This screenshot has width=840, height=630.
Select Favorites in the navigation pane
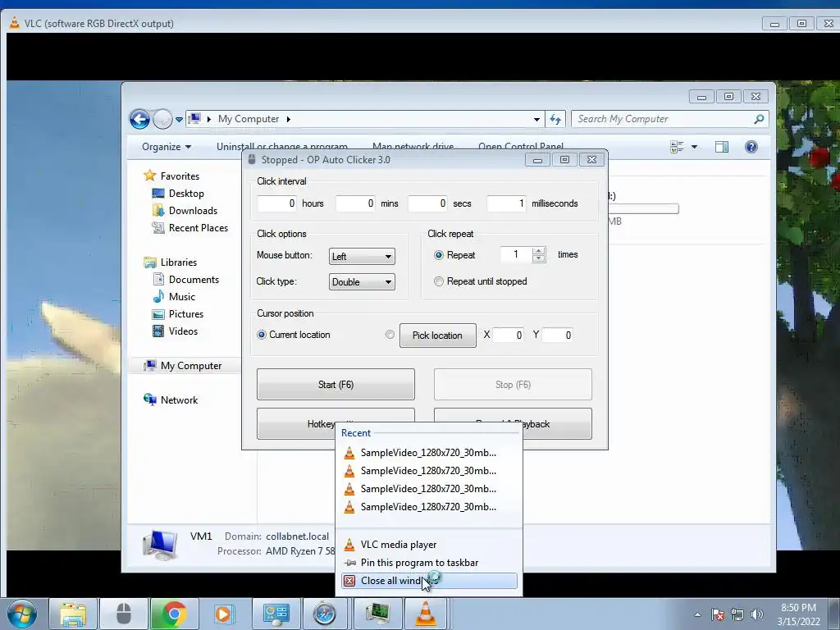tap(180, 176)
